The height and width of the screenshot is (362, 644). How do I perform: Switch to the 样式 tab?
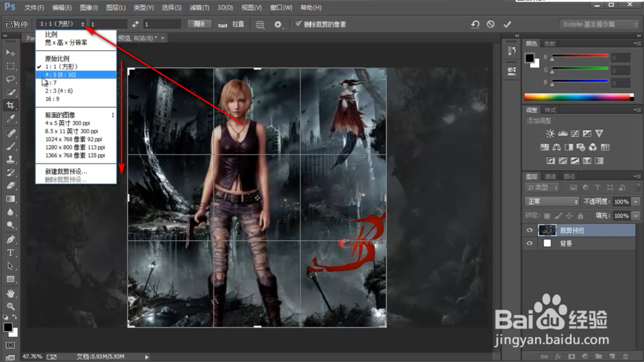tap(551, 110)
